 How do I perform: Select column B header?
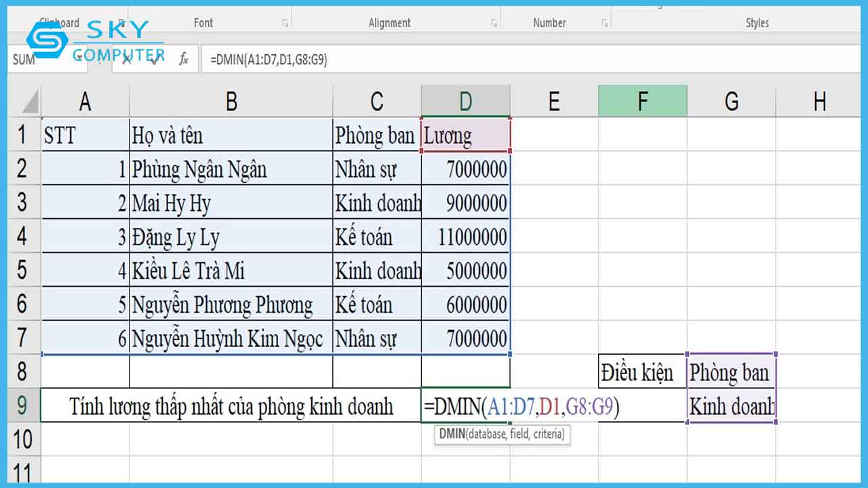point(231,101)
